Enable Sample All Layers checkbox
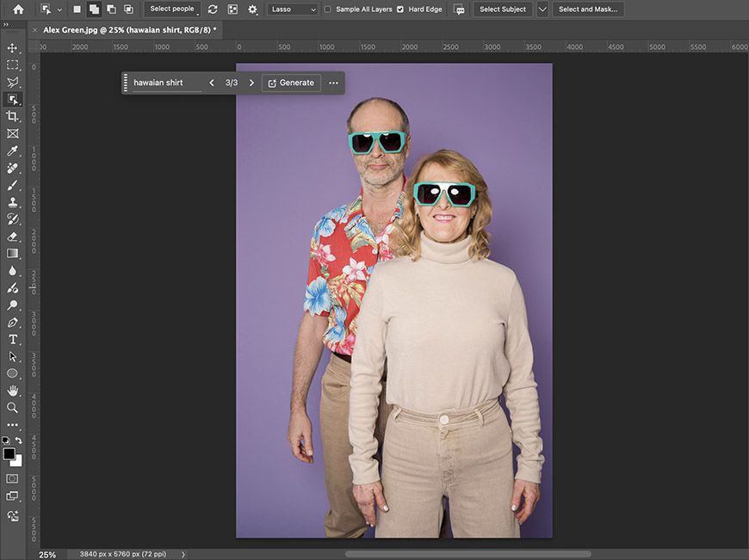Screen dimensions: 749x560 (x=328, y=9)
